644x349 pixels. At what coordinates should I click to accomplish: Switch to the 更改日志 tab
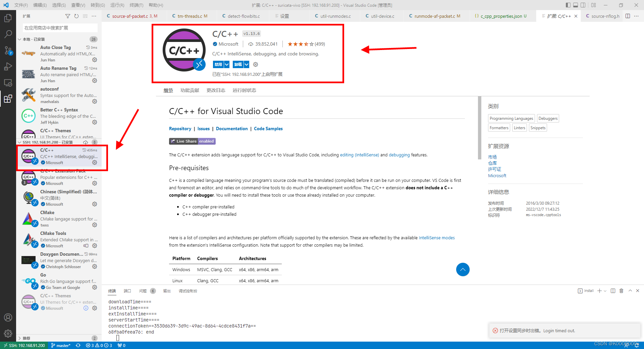(x=216, y=90)
